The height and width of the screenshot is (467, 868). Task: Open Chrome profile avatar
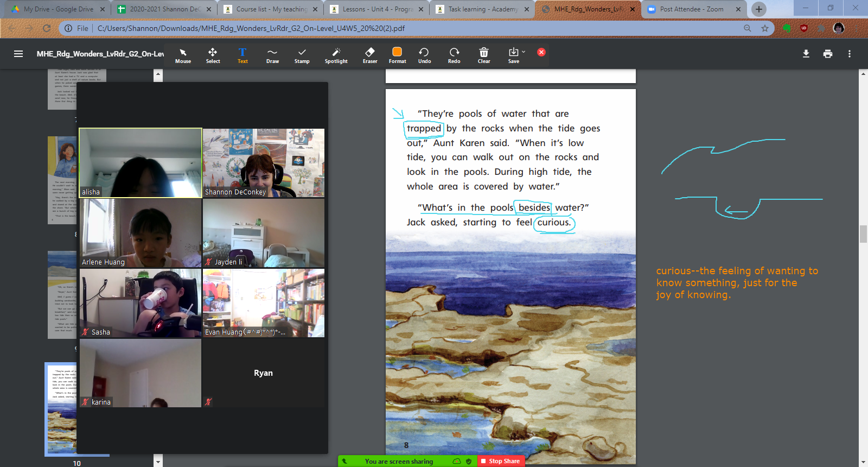pos(839,28)
